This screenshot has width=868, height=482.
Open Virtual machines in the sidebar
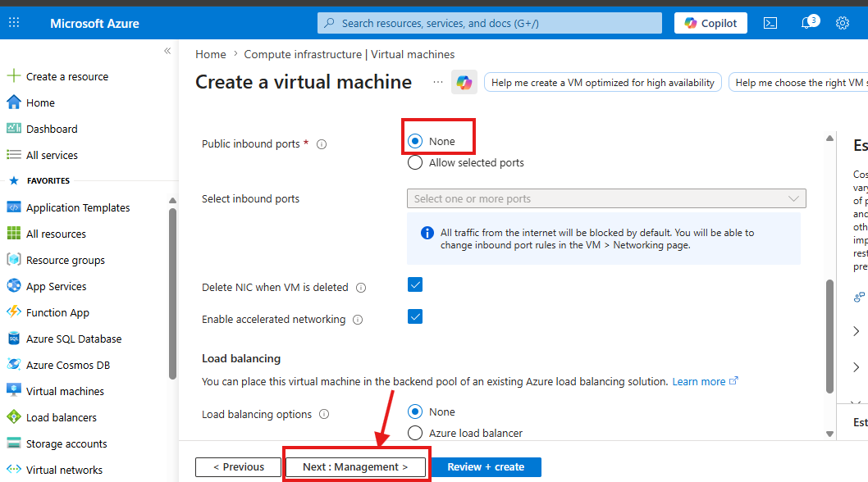coord(65,391)
